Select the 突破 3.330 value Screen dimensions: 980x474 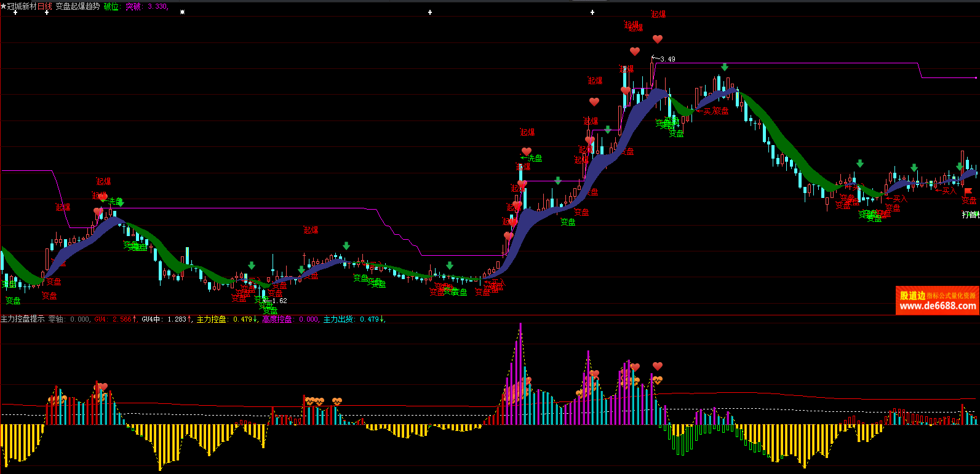[146, 6]
